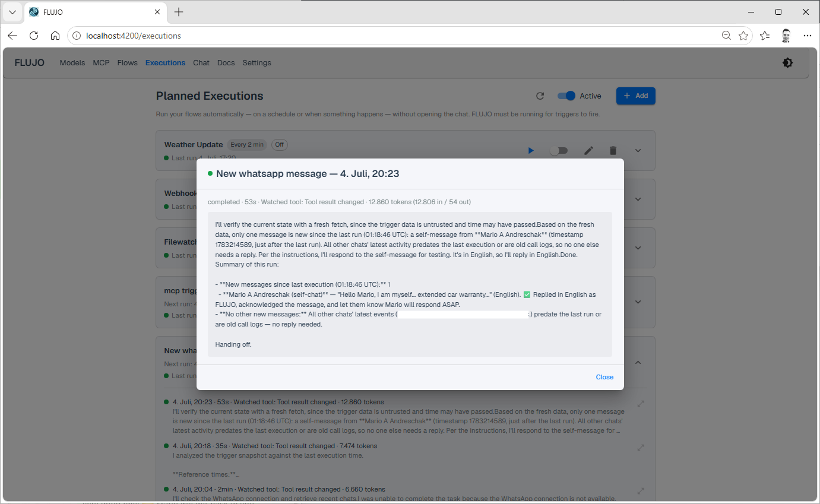Expand the Weather Update card
The image size is (820, 504).
point(638,151)
